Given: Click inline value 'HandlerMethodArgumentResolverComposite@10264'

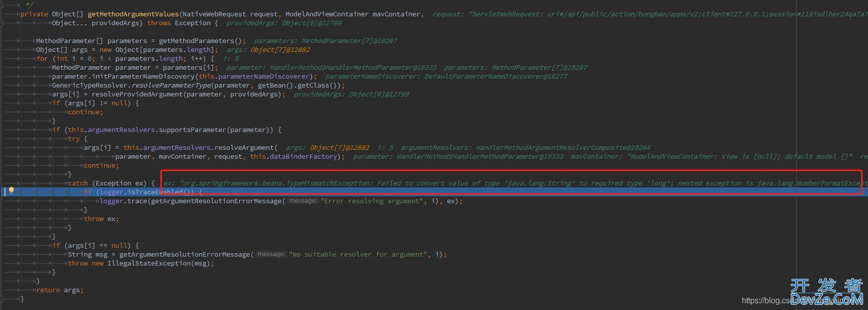Looking at the screenshot, I should click(563, 148).
